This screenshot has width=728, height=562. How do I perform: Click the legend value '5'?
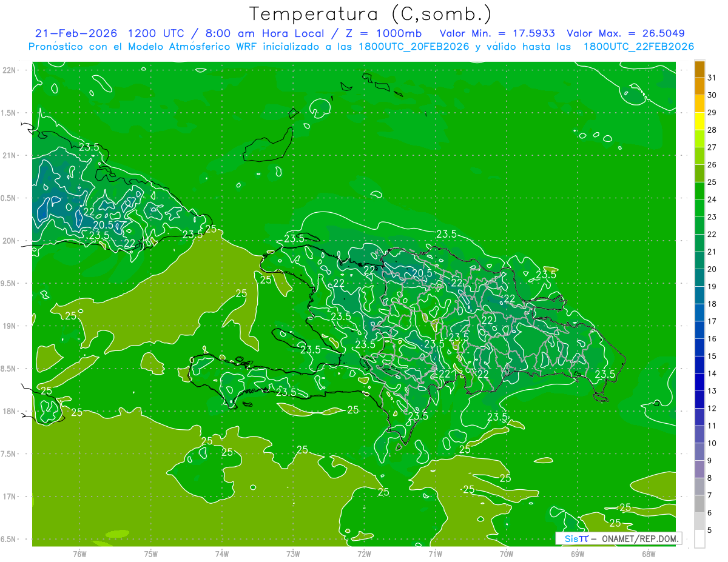pyautogui.click(x=710, y=530)
